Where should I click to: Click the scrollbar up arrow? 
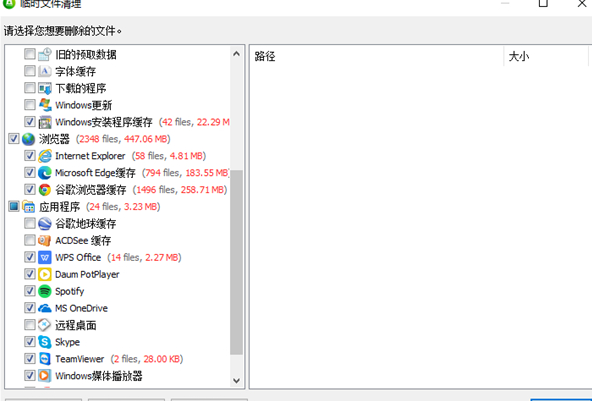pyautogui.click(x=236, y=54)
